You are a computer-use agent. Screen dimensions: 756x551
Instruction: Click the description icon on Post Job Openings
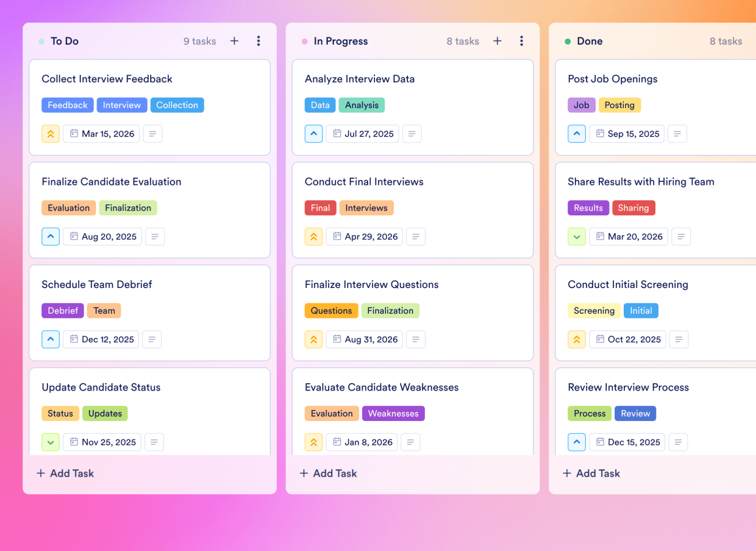pyautogui.click(x=677, y=134)
